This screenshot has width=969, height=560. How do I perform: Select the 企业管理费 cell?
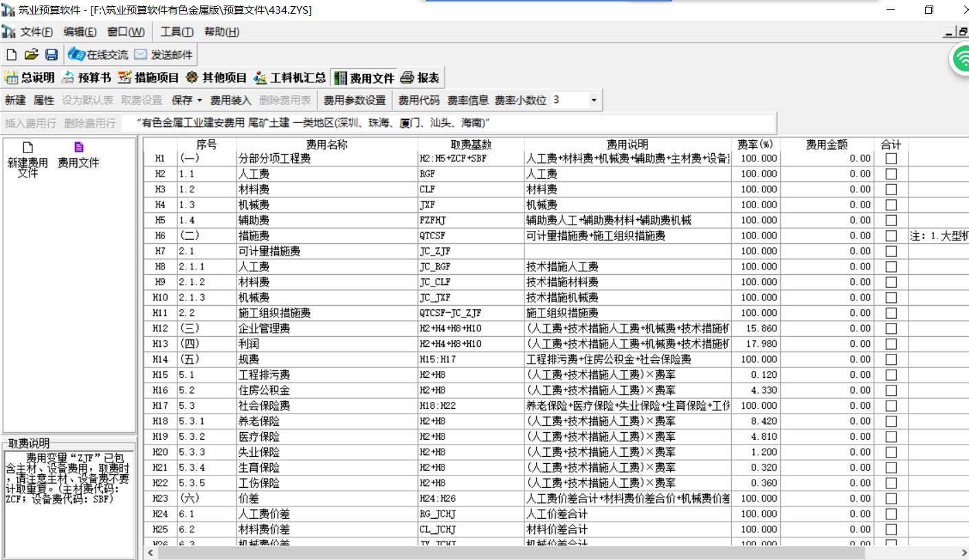coord(327,328)
